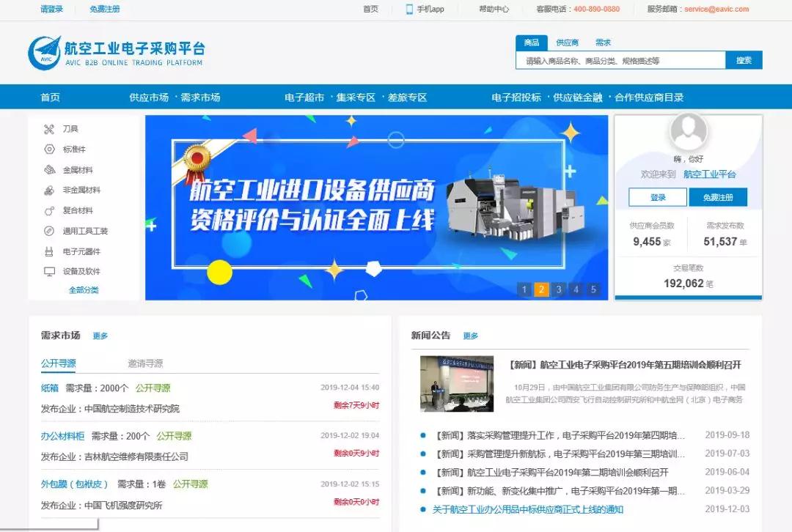
Task: Switch to the 供应商 search tab
Action: pyautogui.click(x=567, y=43)
